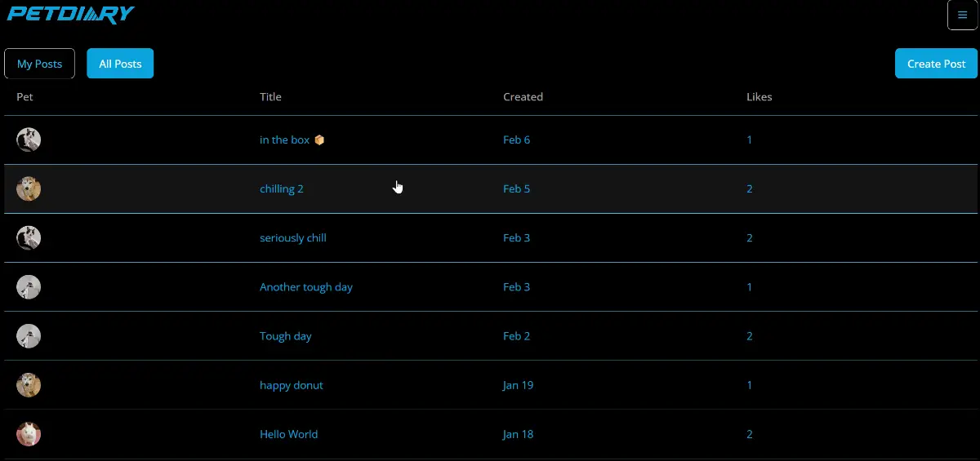Switch to My Posts tab
Image resolution: width=980 pixels, height=461 pixels.
(x=39, y=64)
